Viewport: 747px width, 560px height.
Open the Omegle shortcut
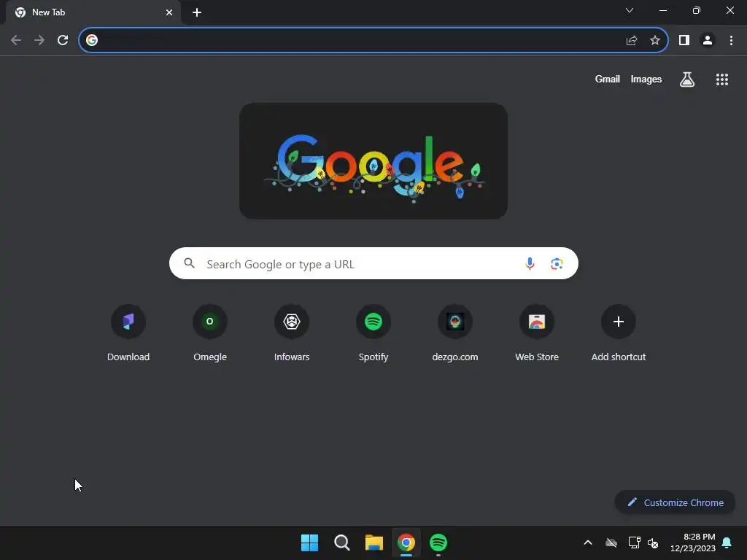[210, 332]
